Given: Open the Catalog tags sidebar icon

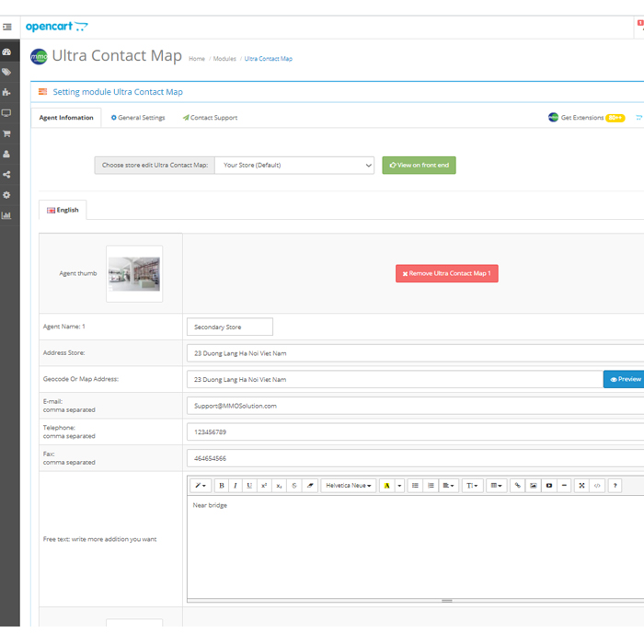Looking at the screenshot, I should (x=6, y=73).
